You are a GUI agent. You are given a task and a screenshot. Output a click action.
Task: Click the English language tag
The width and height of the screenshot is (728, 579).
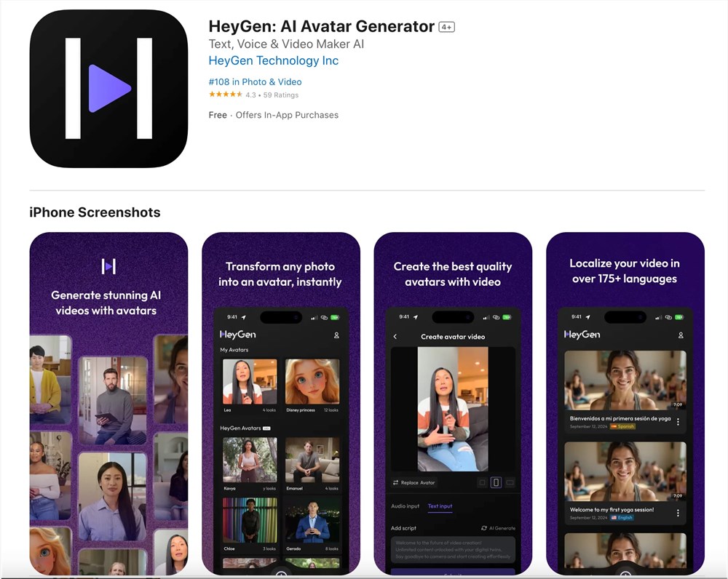[622, 517]
